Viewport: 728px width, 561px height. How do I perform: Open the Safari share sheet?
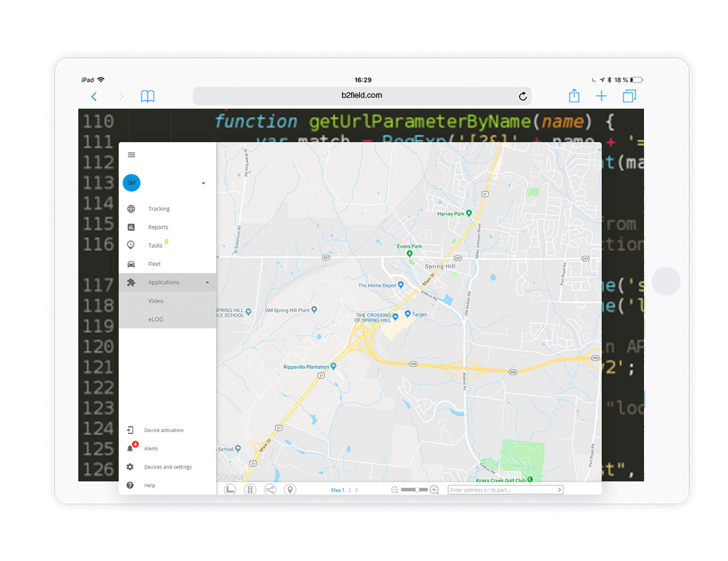(x=575, y=95)
